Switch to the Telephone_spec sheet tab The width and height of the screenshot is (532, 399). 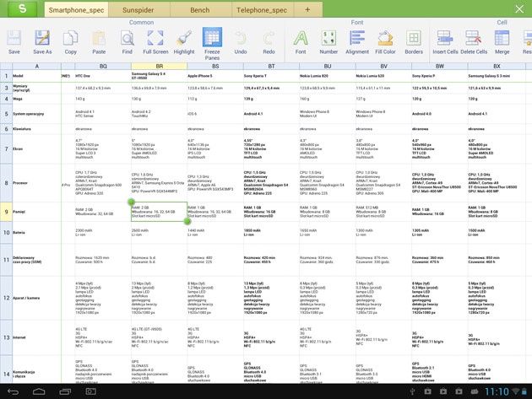pyautogui.click(x=262, y=10)
